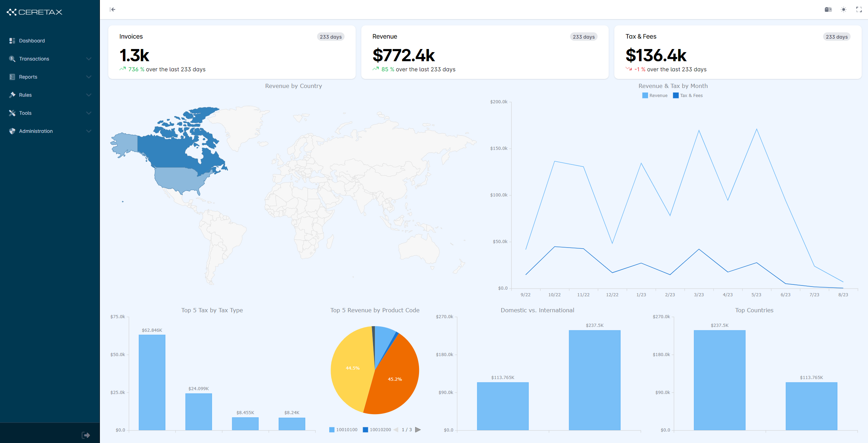Toggle 10010100 pie legend item
The image size is (868, 443).
[x=343, y=430]
